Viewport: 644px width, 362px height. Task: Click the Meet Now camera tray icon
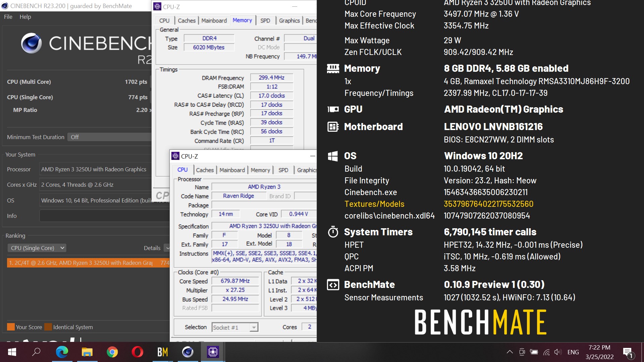[x=522, y=352]
